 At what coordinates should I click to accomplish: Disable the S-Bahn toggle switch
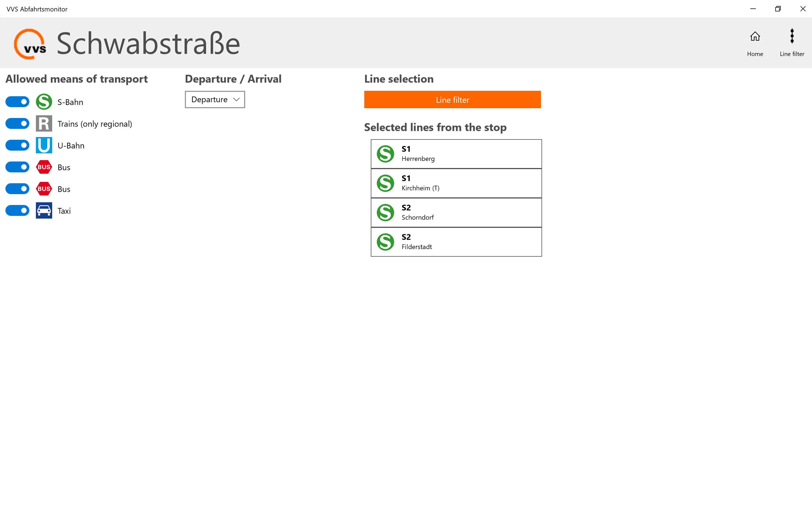pos(17,102)
